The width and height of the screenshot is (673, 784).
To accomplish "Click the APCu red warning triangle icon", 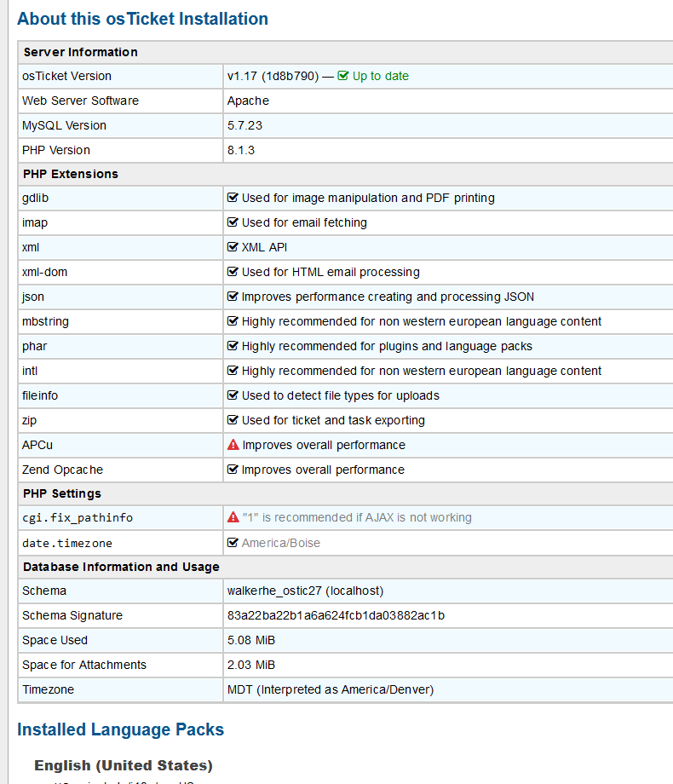I will click(233, 445).
